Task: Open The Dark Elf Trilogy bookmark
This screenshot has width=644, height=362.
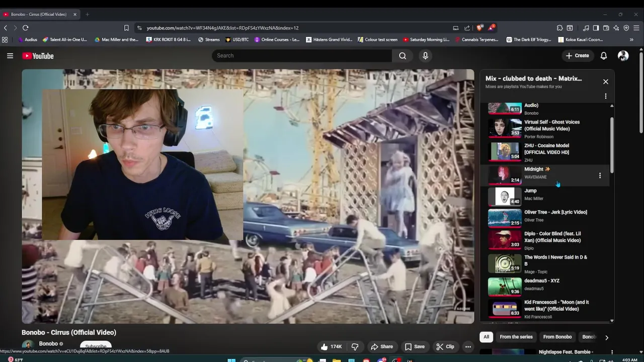Action: point(529,40)
